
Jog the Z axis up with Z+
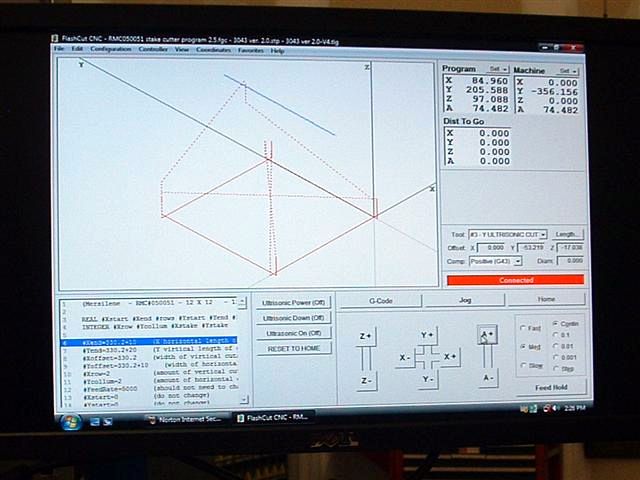366,336
